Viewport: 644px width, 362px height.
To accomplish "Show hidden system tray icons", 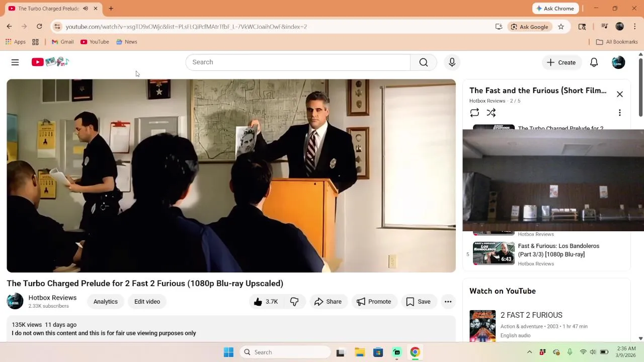I will (529, 352).
